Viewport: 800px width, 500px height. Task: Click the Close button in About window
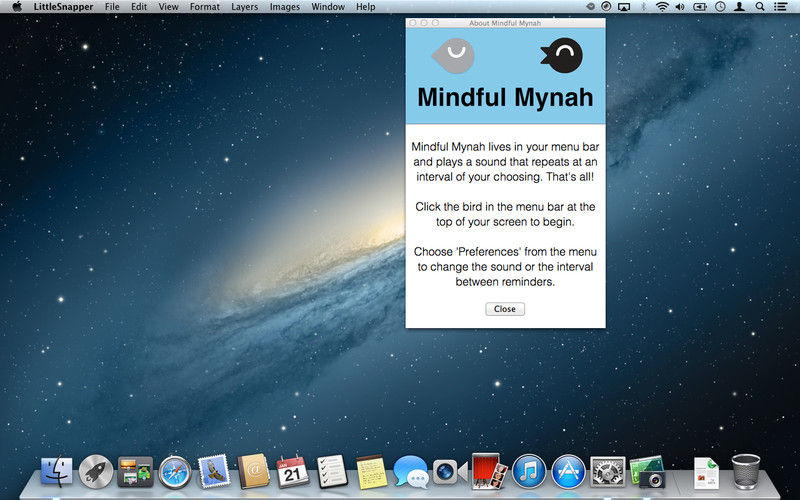point(505,309)
